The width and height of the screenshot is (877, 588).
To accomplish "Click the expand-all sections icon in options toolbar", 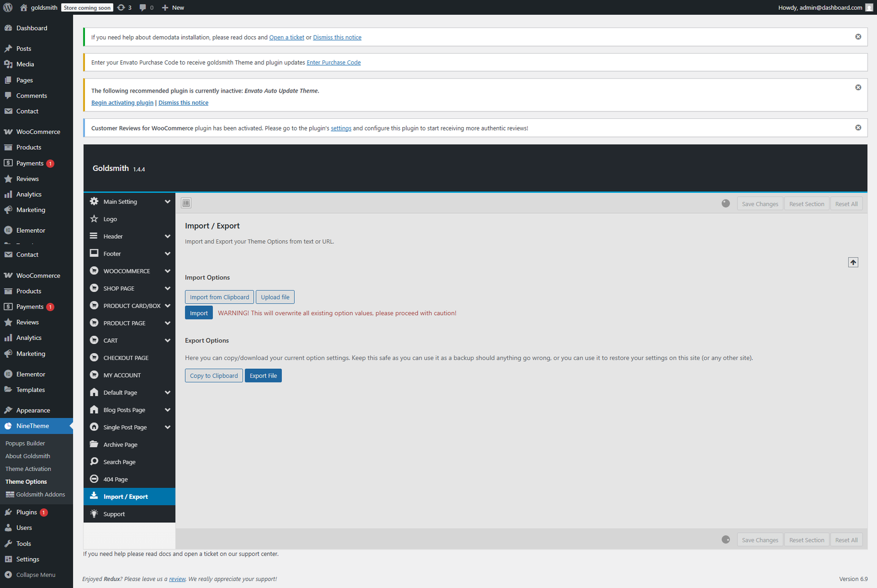I will [x=186, y=203].
